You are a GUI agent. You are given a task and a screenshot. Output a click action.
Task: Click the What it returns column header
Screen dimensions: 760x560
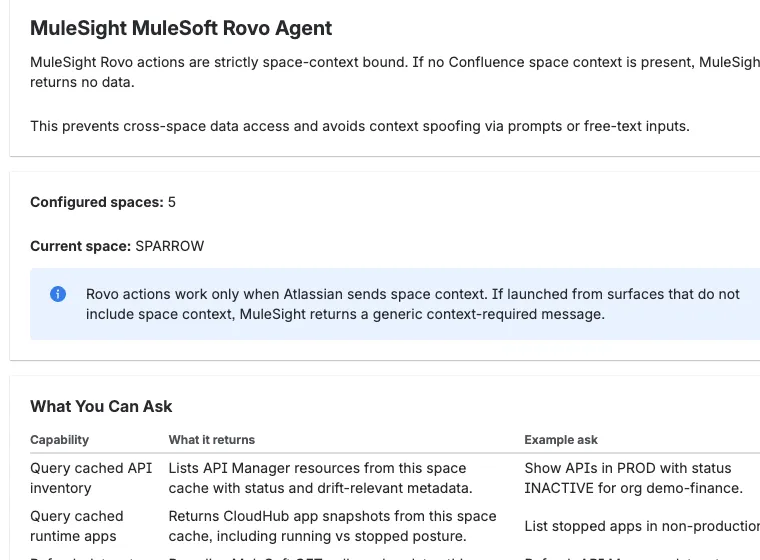click(211, 440)
